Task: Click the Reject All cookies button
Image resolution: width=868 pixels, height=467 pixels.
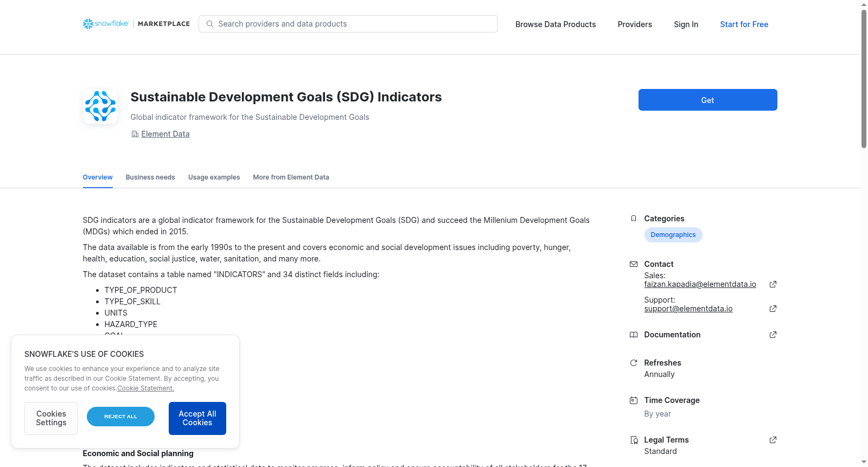Action: point(120,417)
